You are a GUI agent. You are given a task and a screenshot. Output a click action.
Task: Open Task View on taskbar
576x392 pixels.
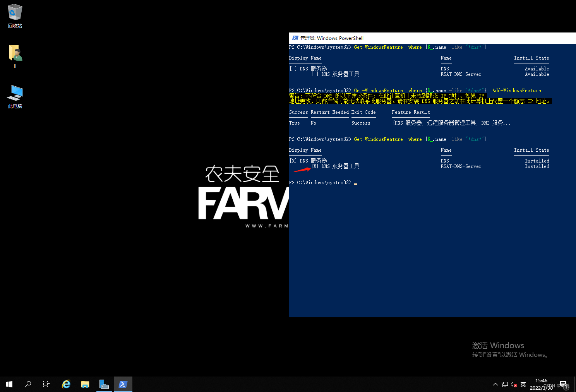(46, 384)
